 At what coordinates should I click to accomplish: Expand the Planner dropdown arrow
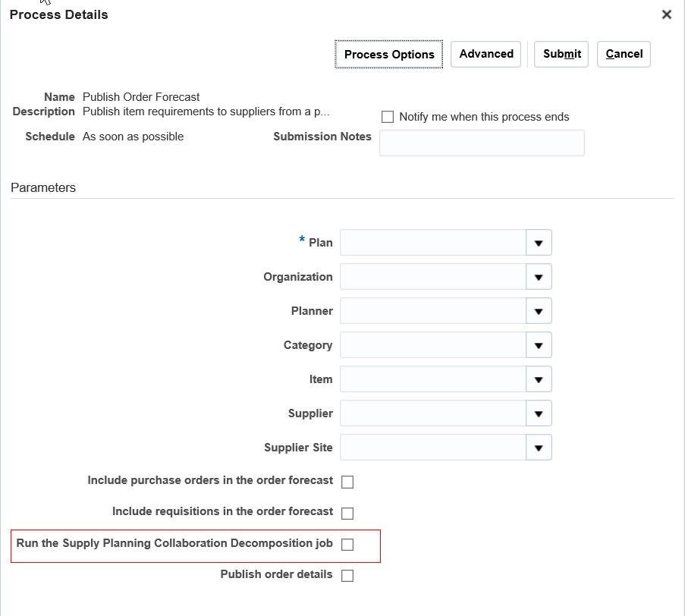click(539, 311)
